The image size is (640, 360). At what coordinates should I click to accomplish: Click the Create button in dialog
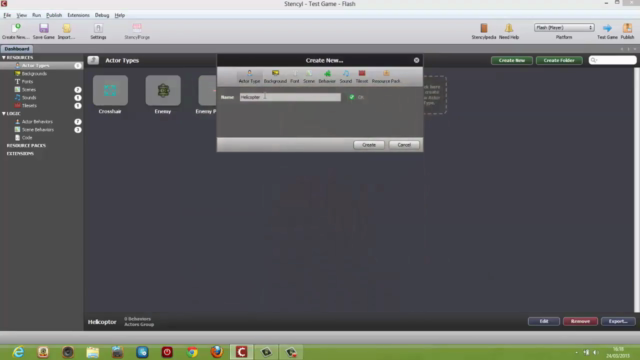[369, 145]
